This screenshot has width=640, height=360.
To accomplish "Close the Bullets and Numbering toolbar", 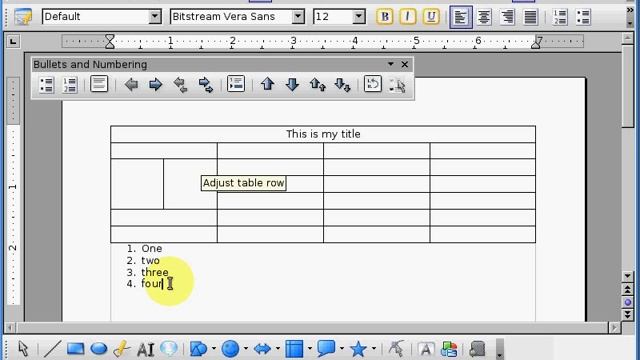I will click(x=404, y=64).
